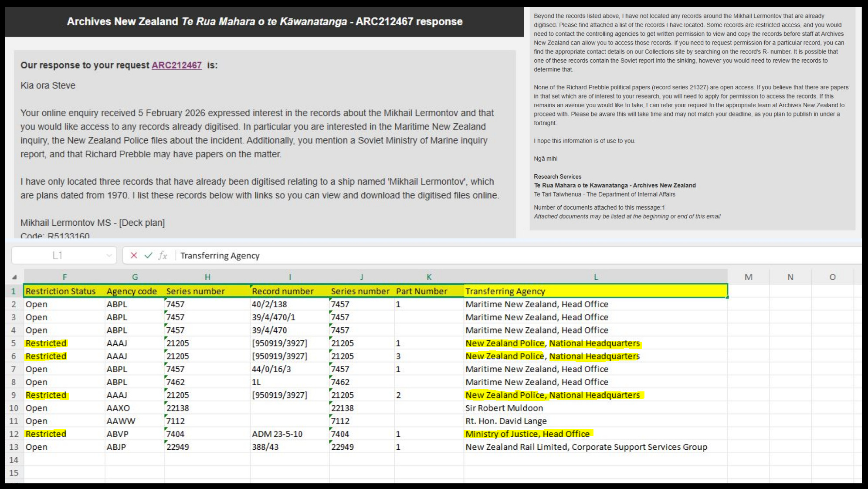This screenshot has height=489, width=868.
Task: Click record number cell ADM 23-5-10
Action: point(277,434)
